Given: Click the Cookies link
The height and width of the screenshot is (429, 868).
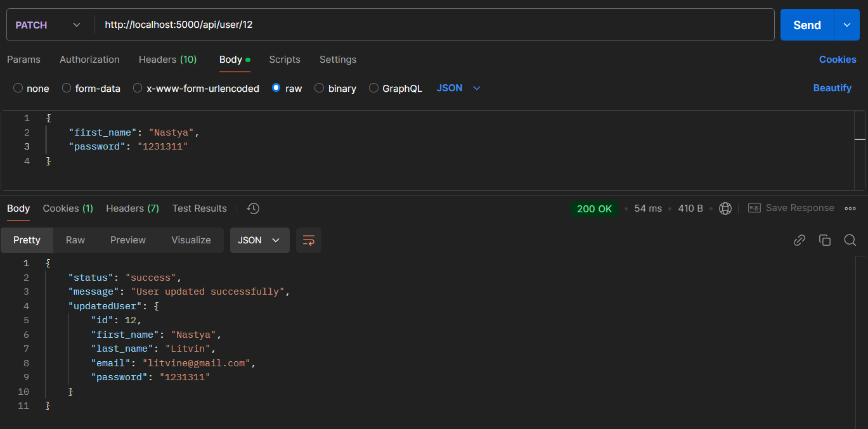Looking at the screenshot, I should point(838,60).
